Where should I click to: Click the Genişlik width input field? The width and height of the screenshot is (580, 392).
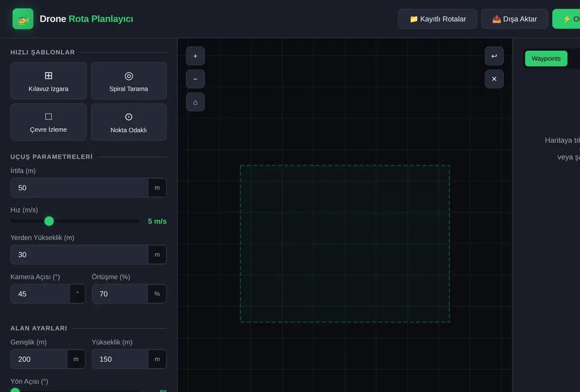pyautogui.click(x=39, y=359)
